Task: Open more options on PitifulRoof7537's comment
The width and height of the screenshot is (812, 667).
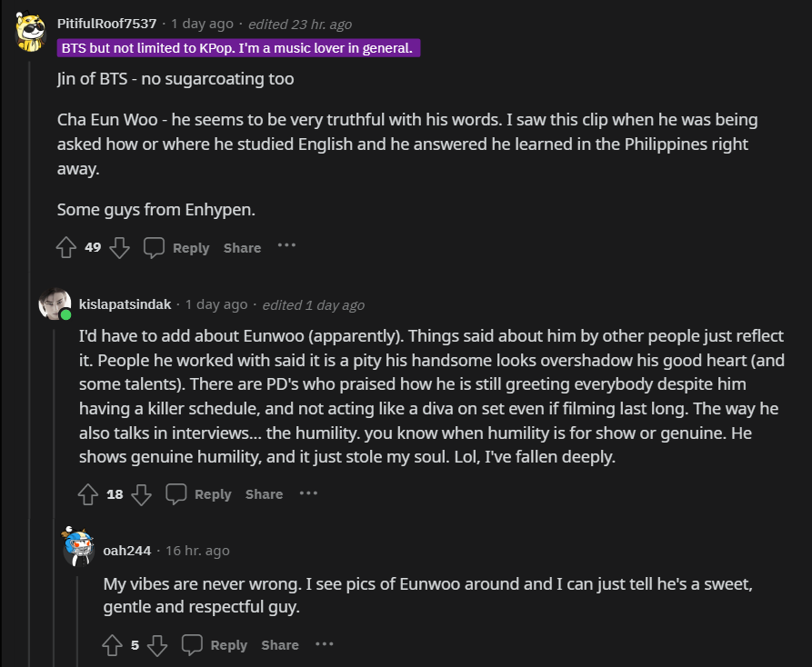Action: pos(286,245)
